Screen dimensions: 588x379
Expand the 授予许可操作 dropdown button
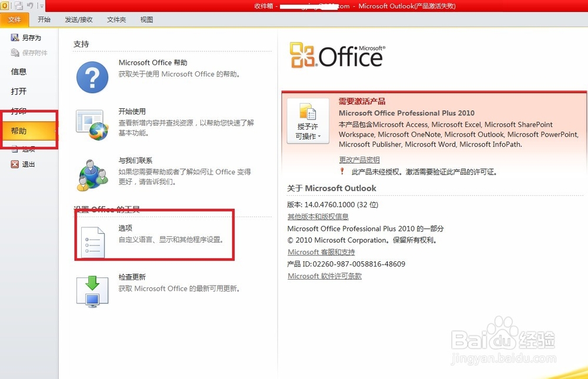point(308,121)
